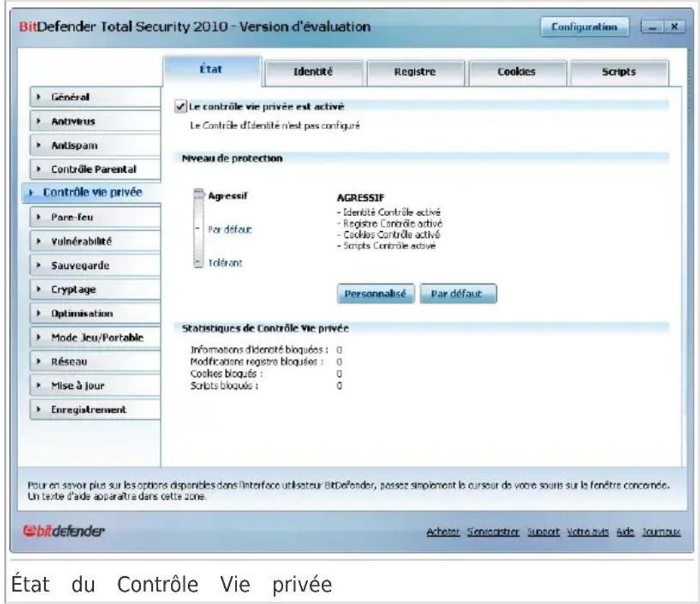The image size is (700, 604).
Task: Click the Acheter link
Action: (x=443, y=531)
